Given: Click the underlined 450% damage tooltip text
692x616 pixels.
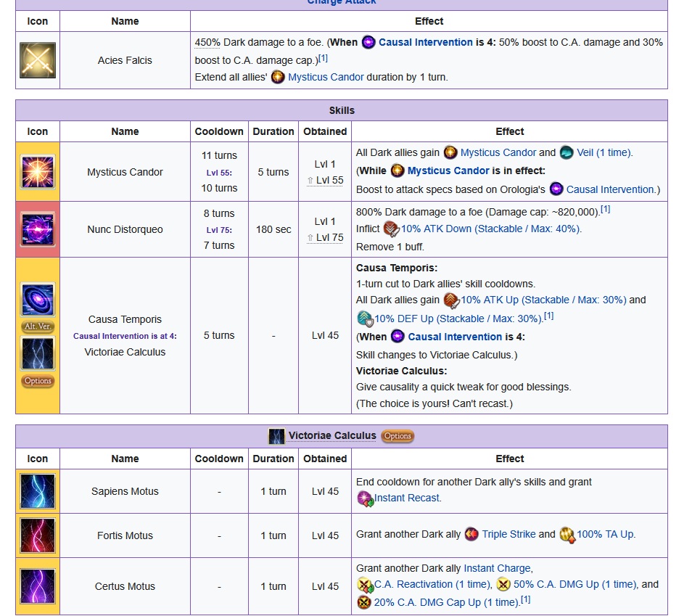Looking at the screenshot, I should click(x=207, y=42).
